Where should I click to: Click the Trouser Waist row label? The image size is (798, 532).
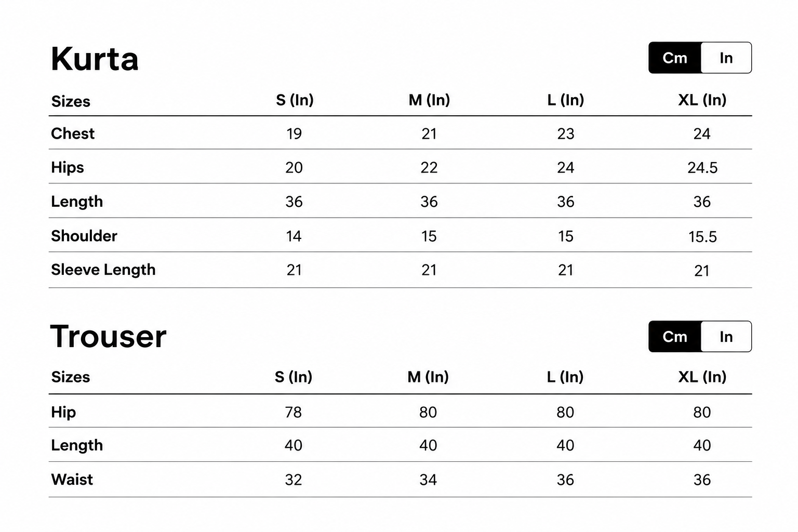coord(72,480)
